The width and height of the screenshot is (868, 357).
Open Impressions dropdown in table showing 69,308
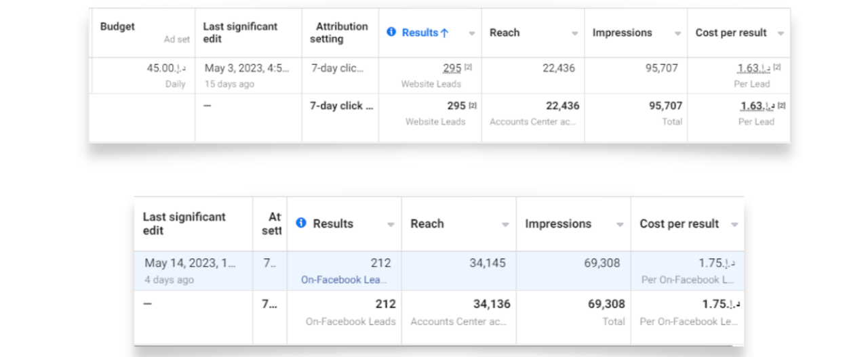(619, 224)
